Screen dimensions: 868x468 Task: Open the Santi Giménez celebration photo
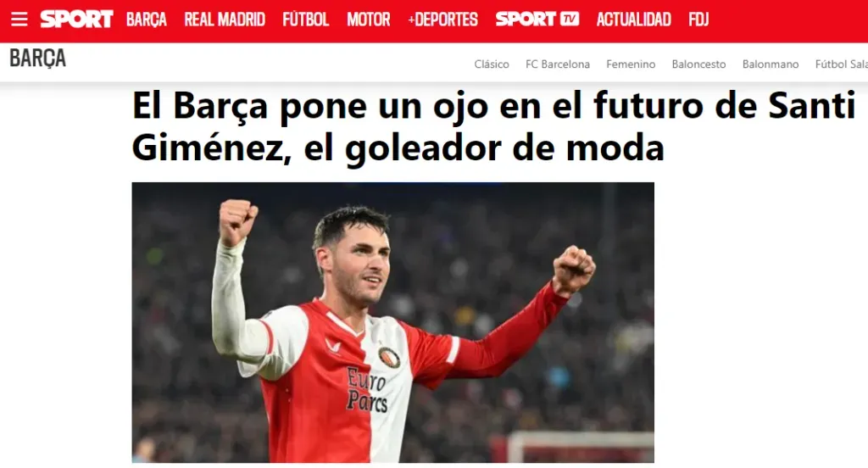pyautogui.click(x=393, y=322)
